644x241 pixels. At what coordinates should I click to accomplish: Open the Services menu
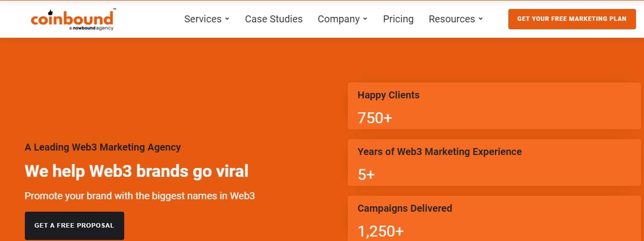203,19
